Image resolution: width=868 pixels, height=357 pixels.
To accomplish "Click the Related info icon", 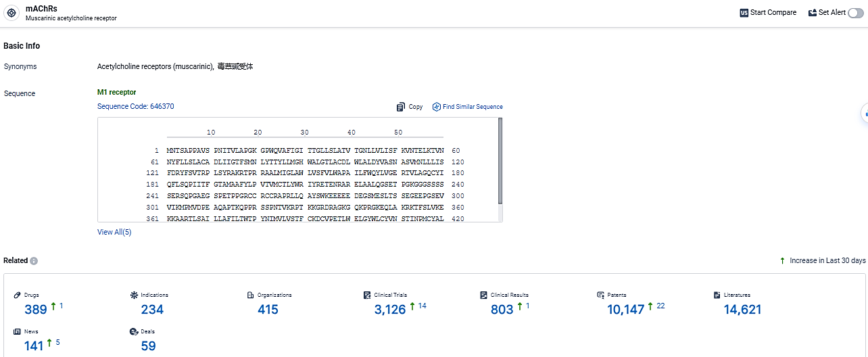I will tap(34, 261).
